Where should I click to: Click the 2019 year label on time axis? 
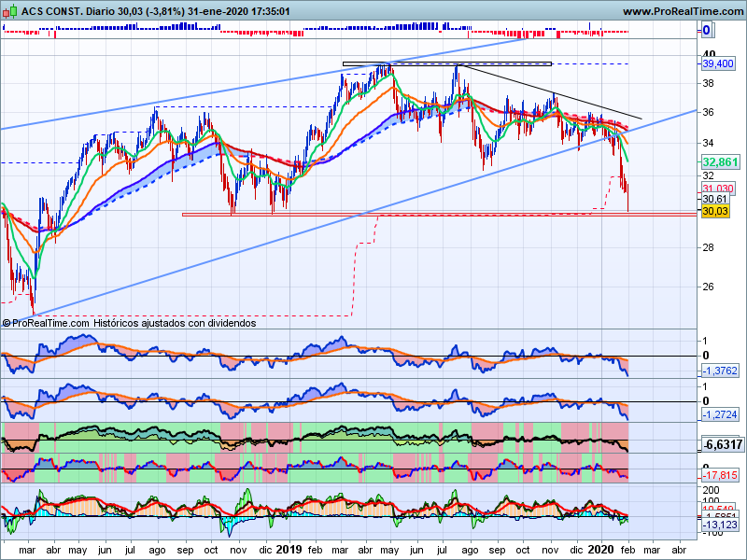coord(289,550)
